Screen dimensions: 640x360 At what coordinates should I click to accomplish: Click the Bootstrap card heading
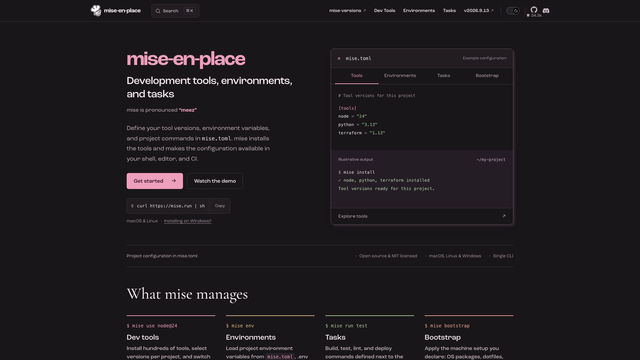point(442,337)
